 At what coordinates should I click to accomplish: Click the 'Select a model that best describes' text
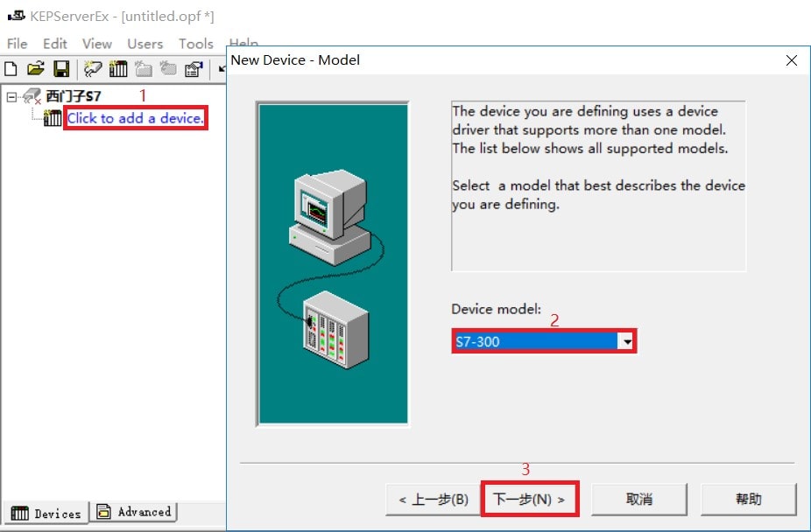pos(598,195)
